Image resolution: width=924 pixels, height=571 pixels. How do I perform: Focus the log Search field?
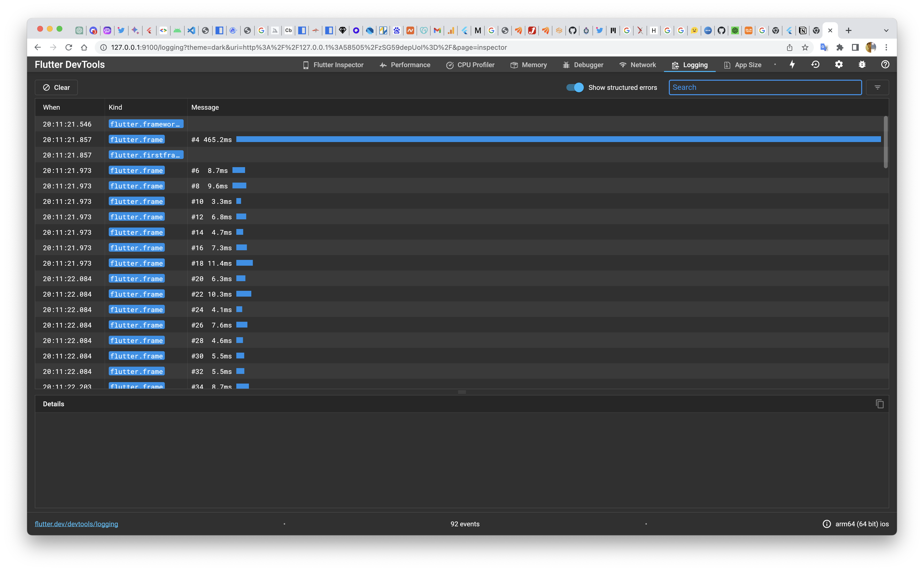pos(765,87)
